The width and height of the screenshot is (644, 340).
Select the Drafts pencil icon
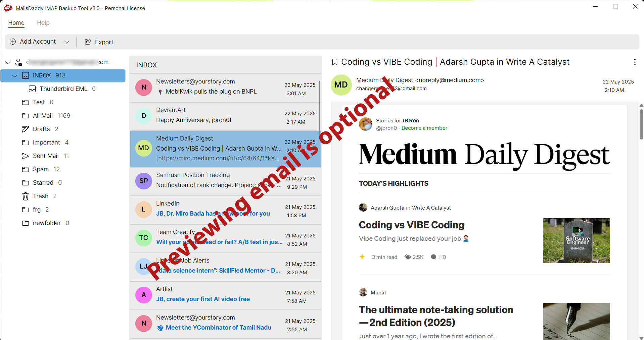pyautogui.click(x=26, y=129)
